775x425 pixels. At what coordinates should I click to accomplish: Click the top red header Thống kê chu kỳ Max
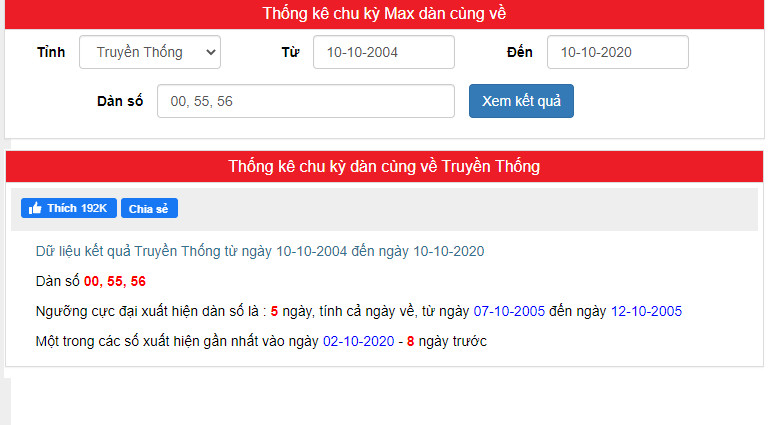(x=384, y=14)
